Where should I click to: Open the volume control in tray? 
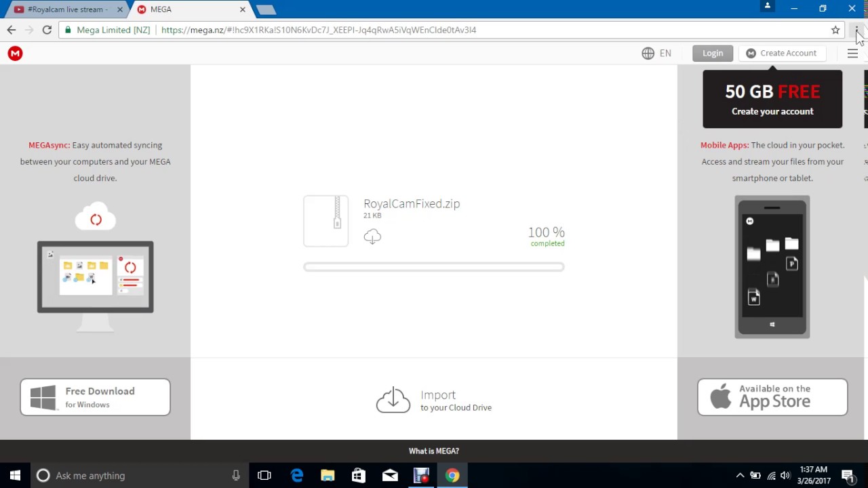click(785, 476)
